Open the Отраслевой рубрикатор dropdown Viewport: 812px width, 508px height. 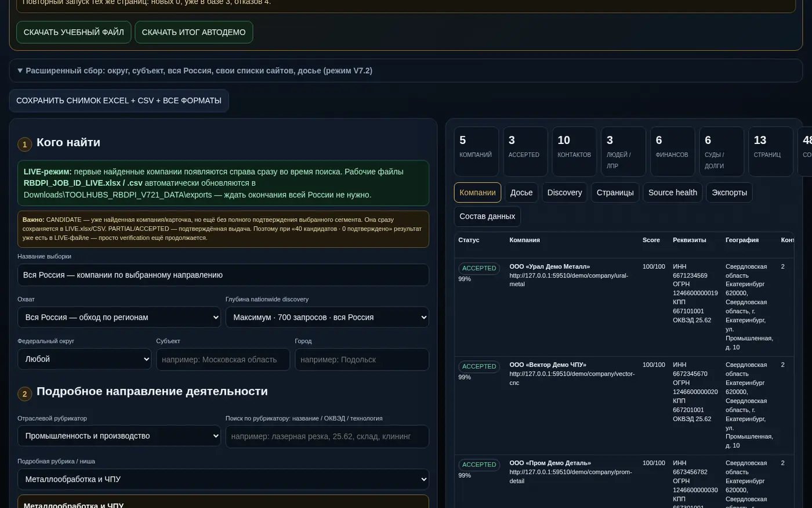119,436
